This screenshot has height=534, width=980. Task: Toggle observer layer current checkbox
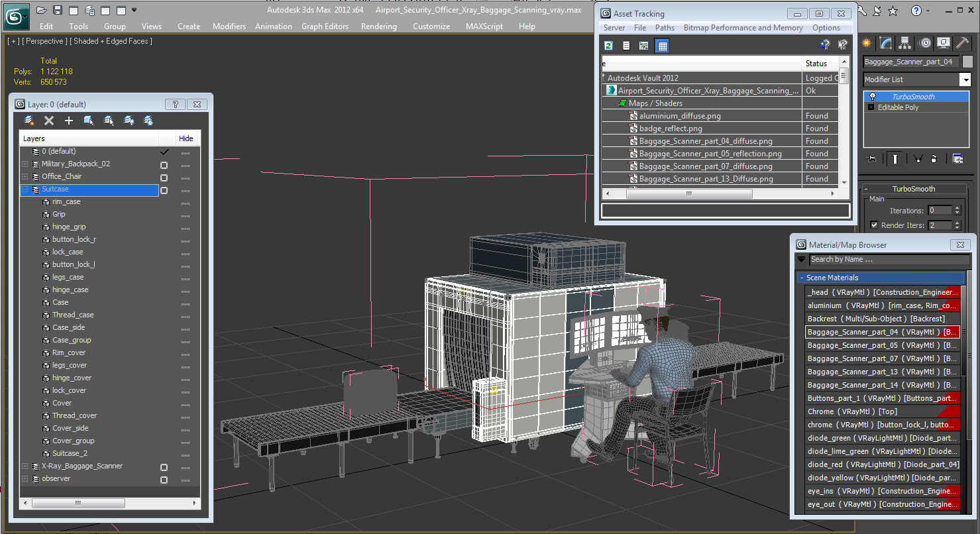(x=164, y=480)
